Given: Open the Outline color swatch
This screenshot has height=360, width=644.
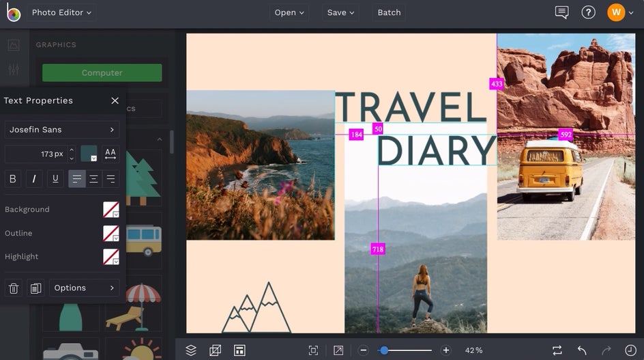Looking at the screenshot, I should (111, 233).
